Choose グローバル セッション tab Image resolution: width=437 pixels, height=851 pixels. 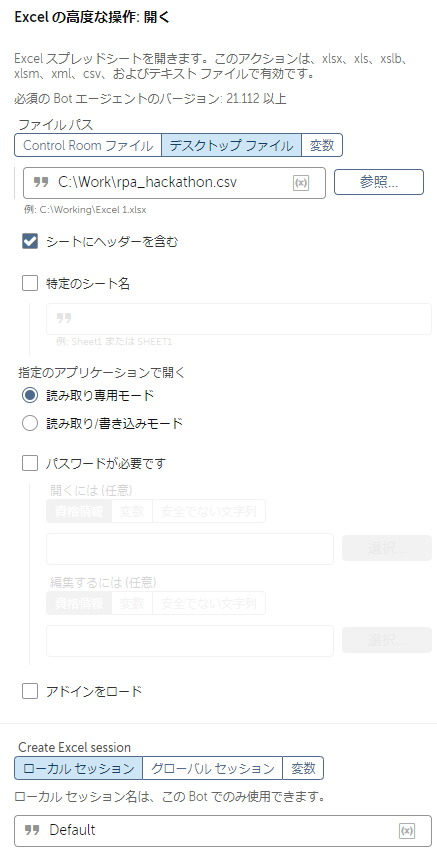coord(213,769)
